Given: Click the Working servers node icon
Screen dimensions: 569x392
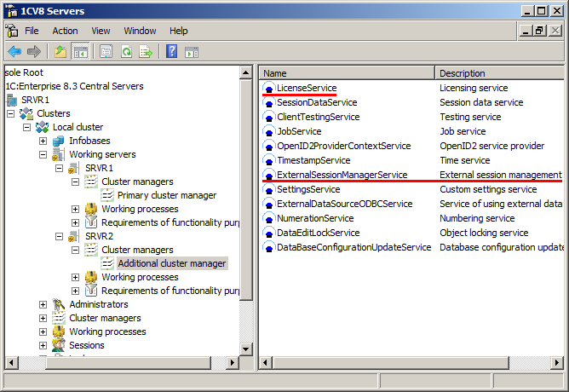Looking at the screenshot, I should [x=58, y=154].
